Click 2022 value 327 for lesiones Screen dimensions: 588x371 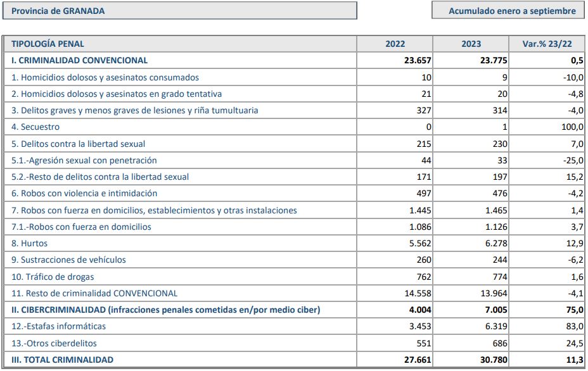[424, 110]
